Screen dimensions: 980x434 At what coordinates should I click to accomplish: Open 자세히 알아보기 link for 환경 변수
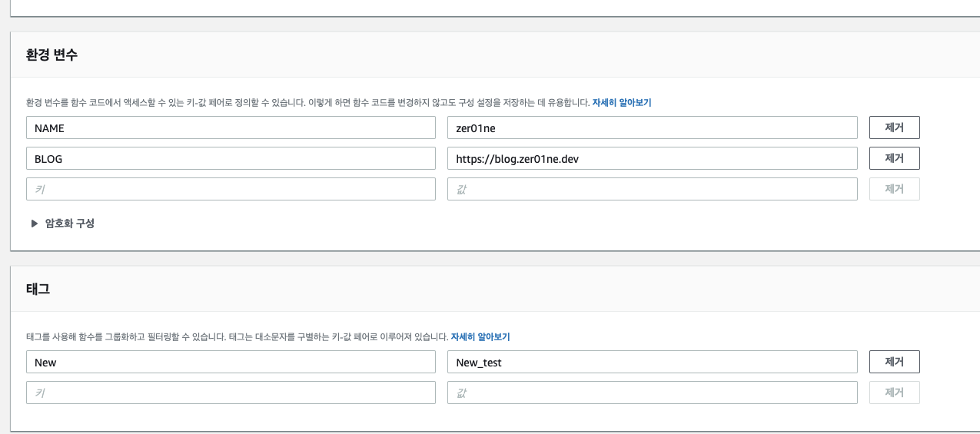[x=621, y=102]
